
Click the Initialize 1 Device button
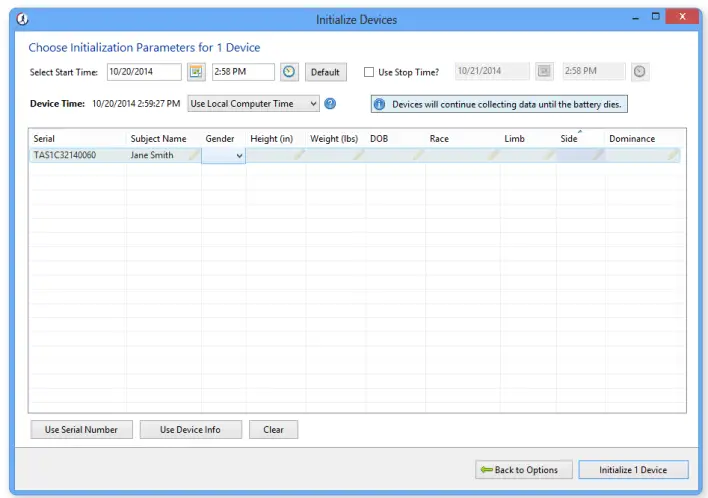633,470
